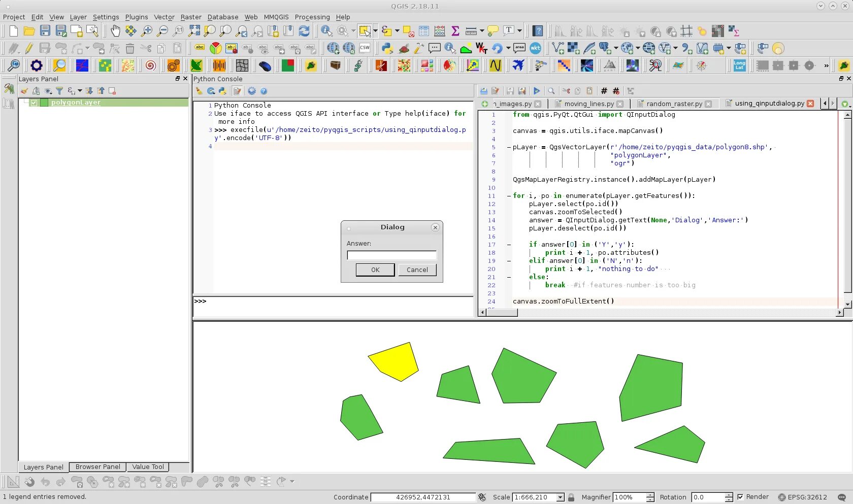Screen dimensions: 853x504
Task: Expand the Measure tool dropdown arrow
Action: [x=481, y=31]
